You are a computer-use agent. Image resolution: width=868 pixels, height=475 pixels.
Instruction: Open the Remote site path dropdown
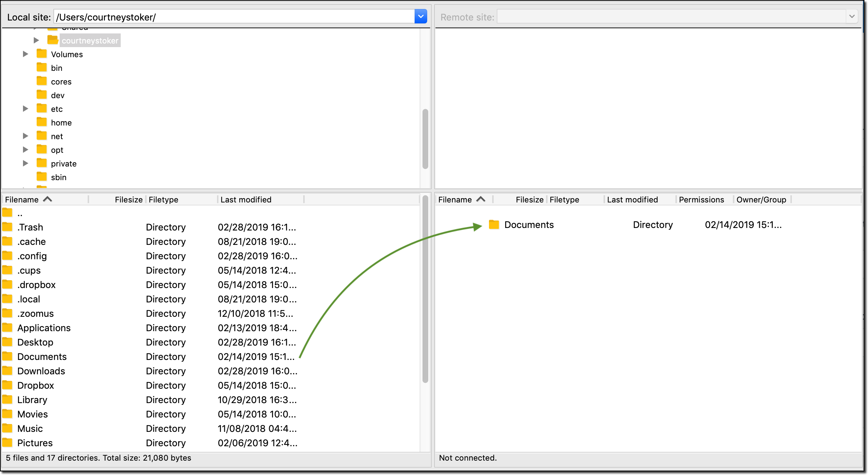coord(851,17)
